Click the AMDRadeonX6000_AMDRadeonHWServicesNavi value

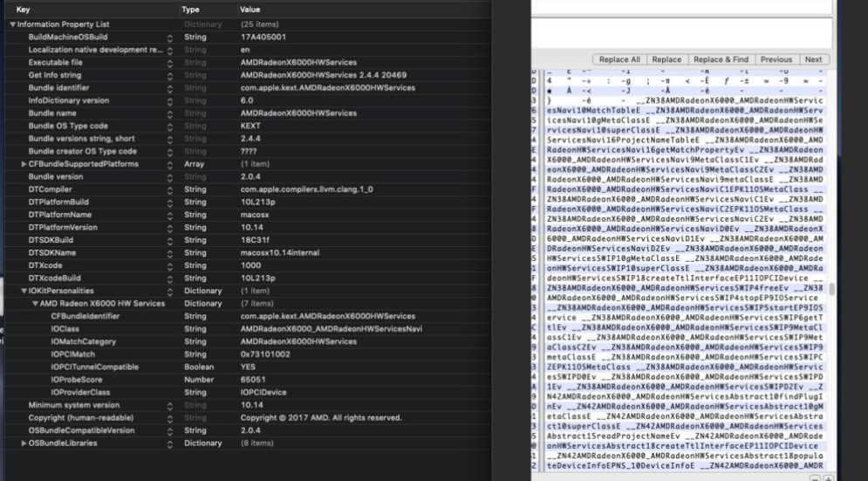331,329
